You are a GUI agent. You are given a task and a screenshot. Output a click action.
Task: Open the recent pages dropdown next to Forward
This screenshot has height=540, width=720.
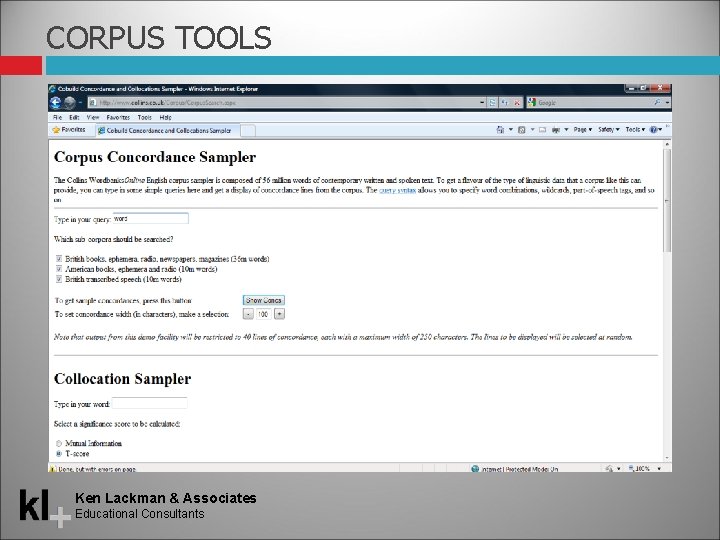tap(80, 103)
